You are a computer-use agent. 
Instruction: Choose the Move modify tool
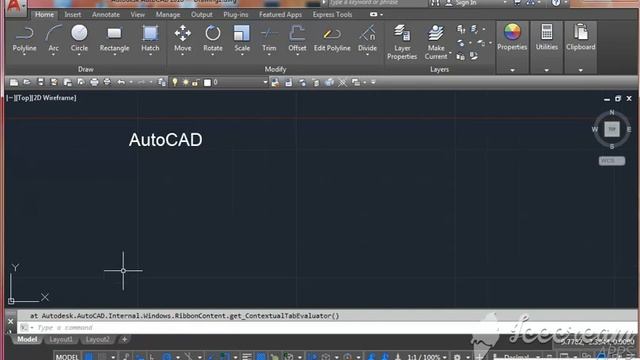(182, 39)
